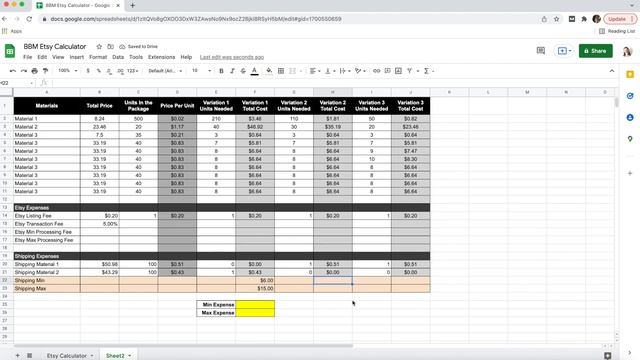Switch to the Etsy Calculator sheet tab
The height and width of the screenshot is (360, 640).
[x=67, y=356]
